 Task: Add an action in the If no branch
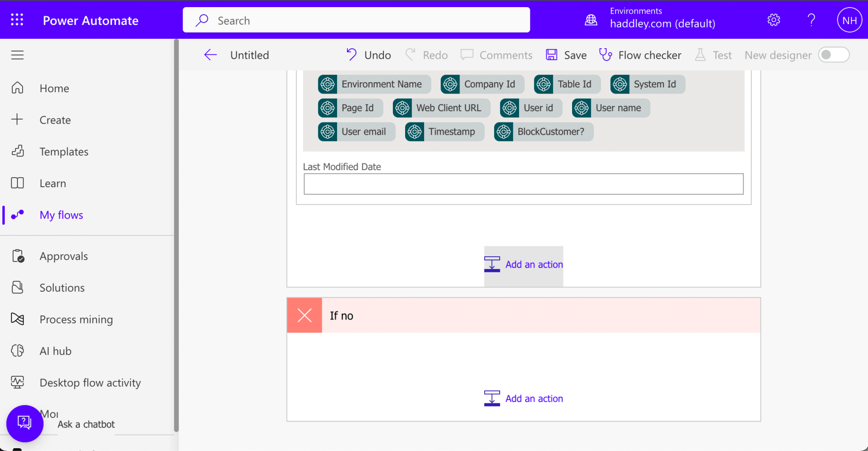tap(524, 399)
